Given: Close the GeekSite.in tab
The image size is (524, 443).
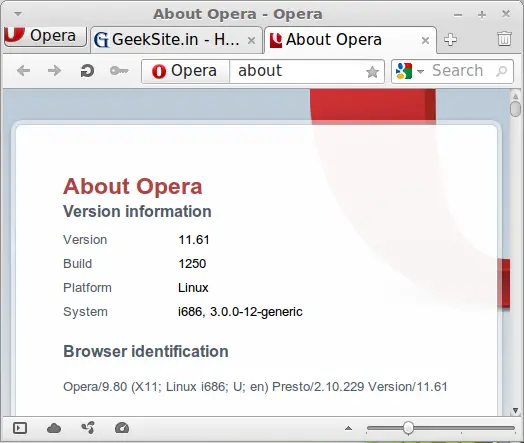Looking at the screenshot, I should tap(251, 41).
